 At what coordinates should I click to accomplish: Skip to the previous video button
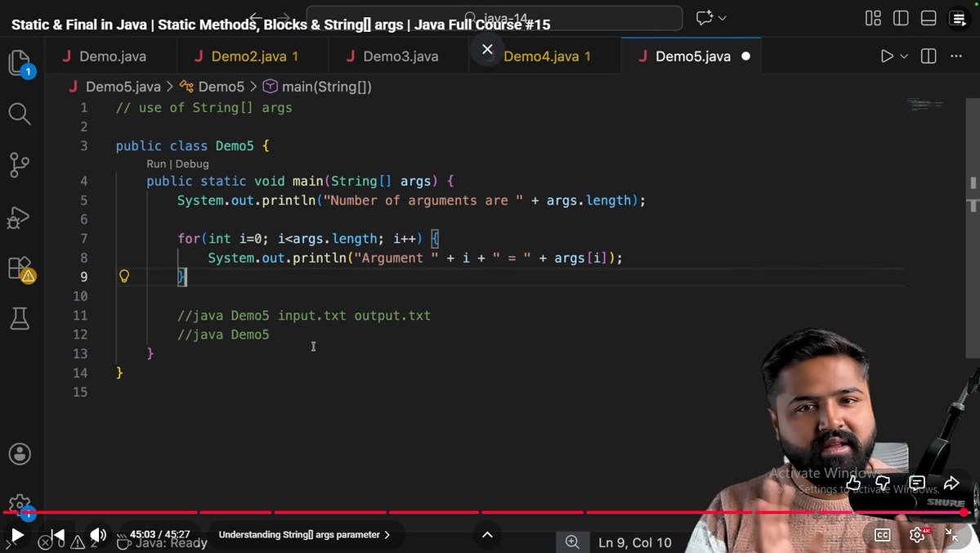coord(57,535)
